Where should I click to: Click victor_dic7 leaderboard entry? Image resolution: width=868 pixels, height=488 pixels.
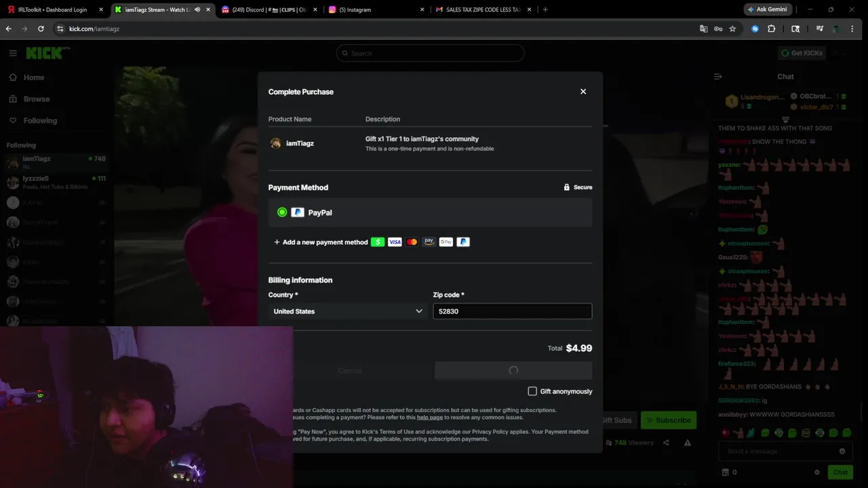pyautogui.click(x=818, y=107)
